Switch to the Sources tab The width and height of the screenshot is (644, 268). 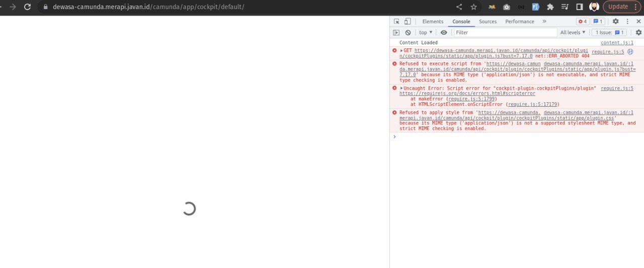click(488, 22)
